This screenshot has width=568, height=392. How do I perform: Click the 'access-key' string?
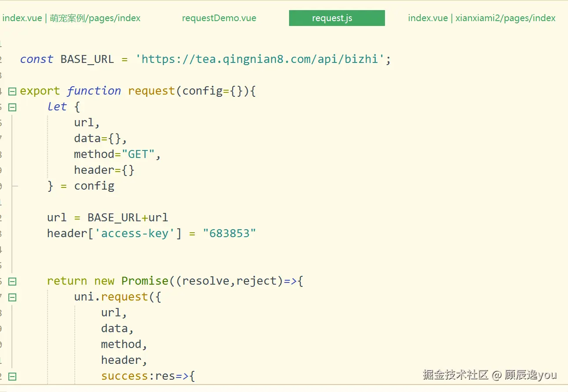coord(135,233)
